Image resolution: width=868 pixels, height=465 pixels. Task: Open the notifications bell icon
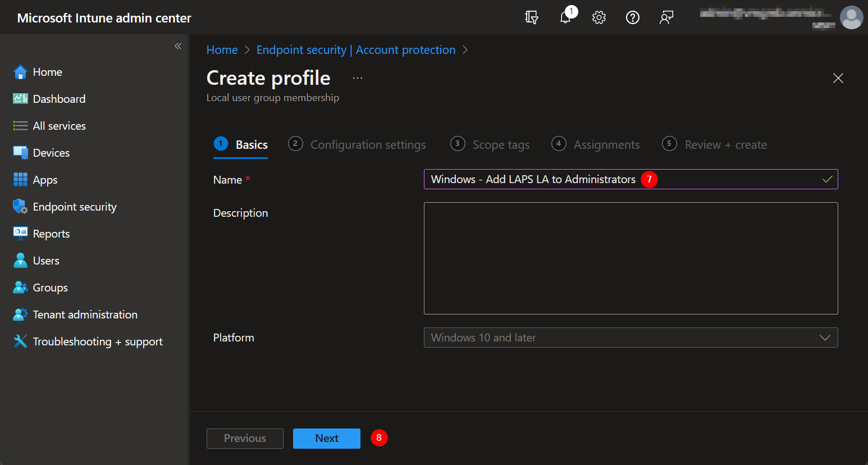click(x=565, y=17)
